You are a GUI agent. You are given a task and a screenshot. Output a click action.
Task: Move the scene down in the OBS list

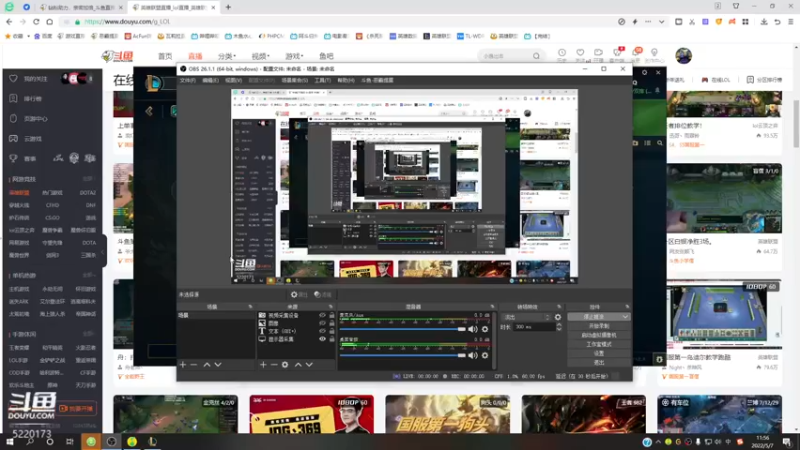tap(218, 365)
